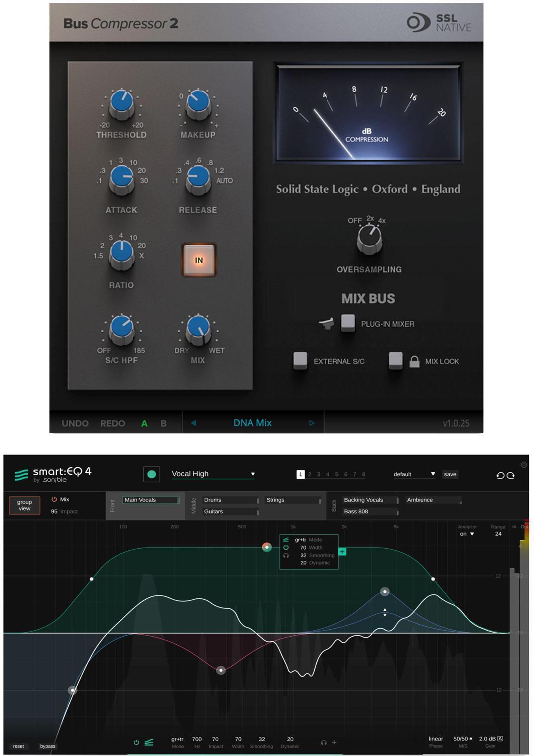
Task: Click previous preset arrow left of DNA Mix
Action: pos(193,423)
